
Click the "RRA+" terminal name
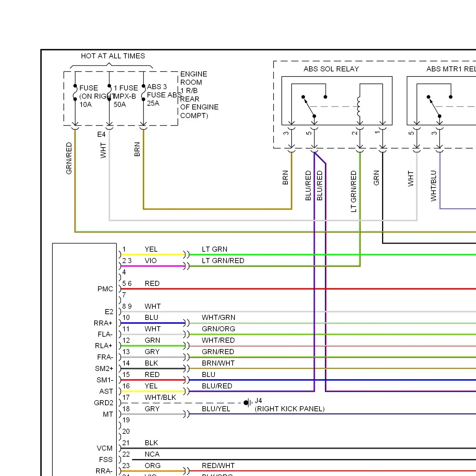(x=103, y=323)
